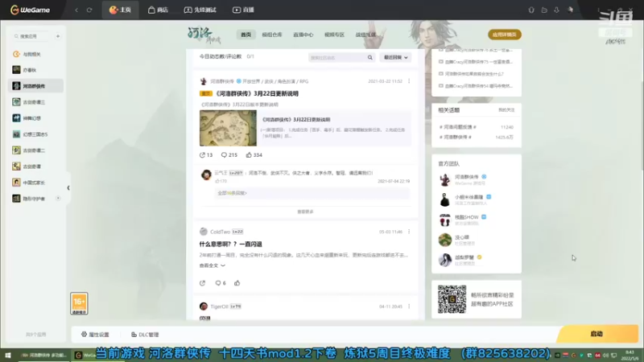Image resolution: width=644 pixels, height=362 pixels.
Task: Open the Windows Start menu
Action: [x=8, y=355]
